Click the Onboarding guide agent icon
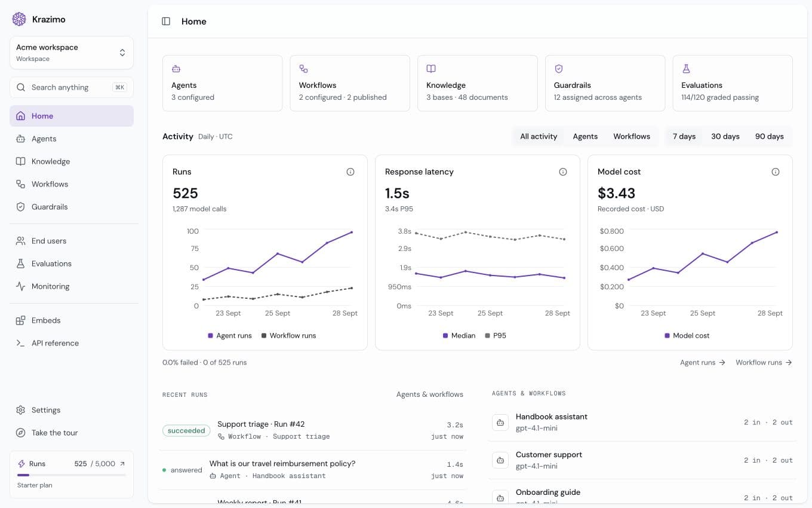The height and width of the screenshot is (508, 812). (x=500, y=497)
